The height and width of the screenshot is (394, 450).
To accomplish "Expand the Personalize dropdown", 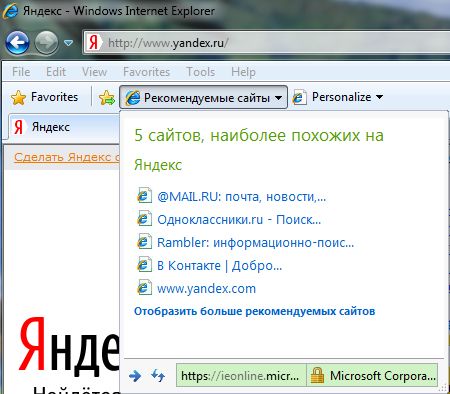I will 337,97.
